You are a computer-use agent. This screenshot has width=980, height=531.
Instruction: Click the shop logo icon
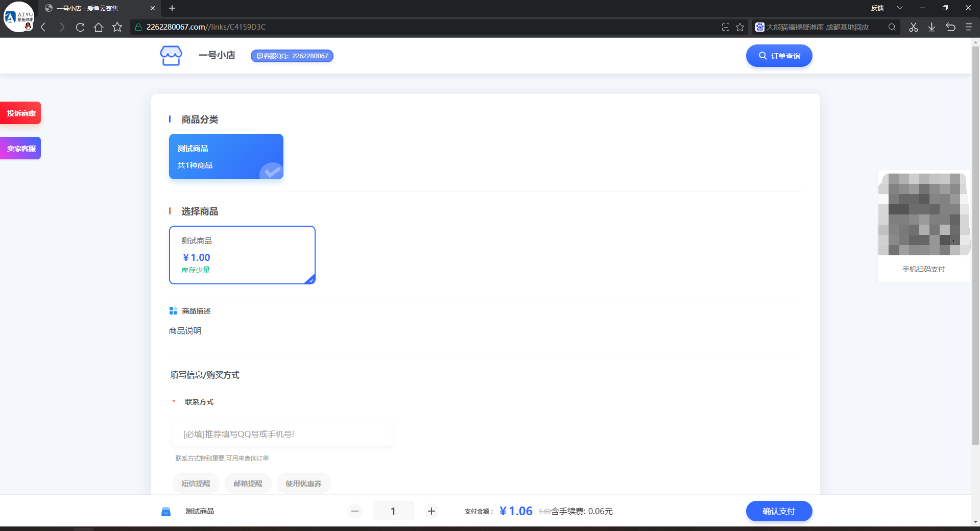pyautogui.click(x=171, y=56)
